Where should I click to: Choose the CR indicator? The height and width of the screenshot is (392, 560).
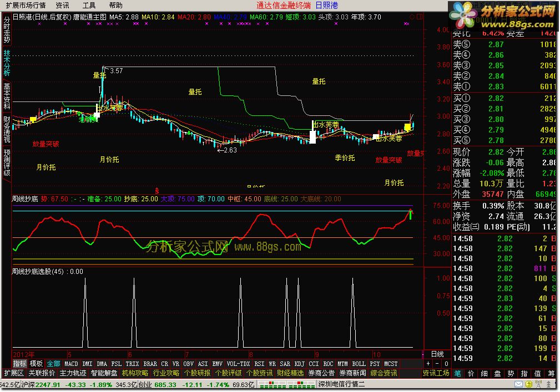click(164, 364)
